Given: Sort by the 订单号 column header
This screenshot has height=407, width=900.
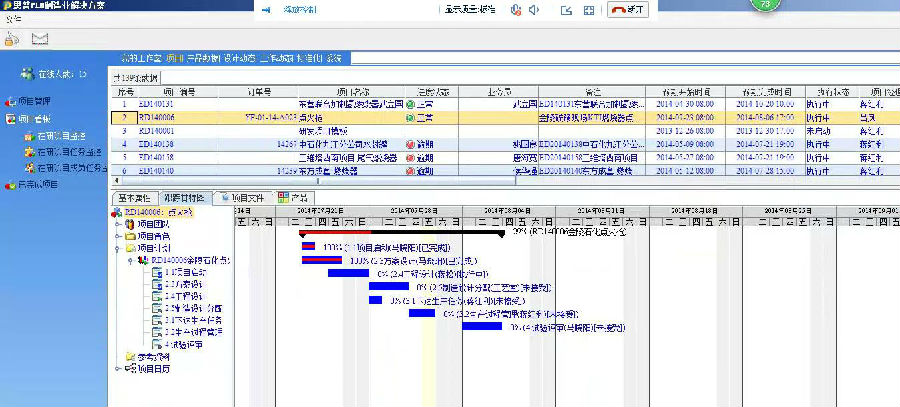Looking at the screenshot, I should click(x=258, y=92).
